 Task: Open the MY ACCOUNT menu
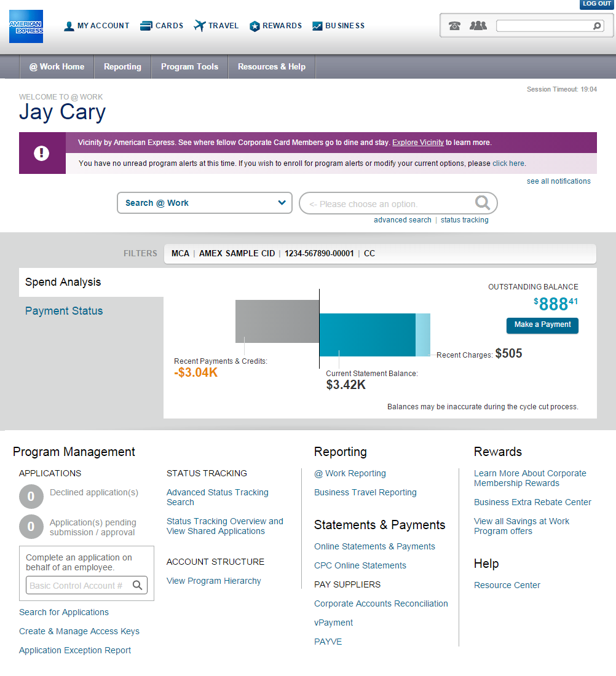pos(97,26)
